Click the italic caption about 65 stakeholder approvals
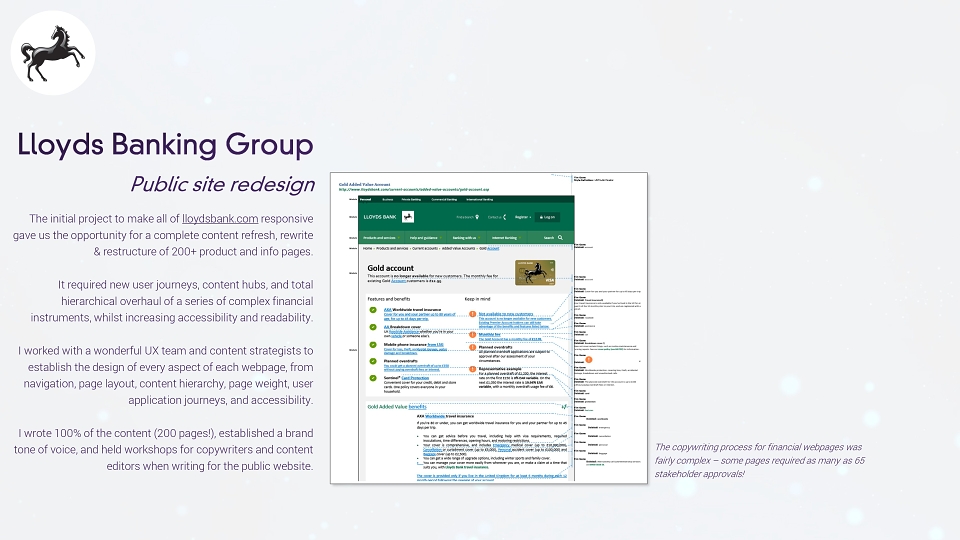This screenshot has height=540, width=960. pos(759,460)
